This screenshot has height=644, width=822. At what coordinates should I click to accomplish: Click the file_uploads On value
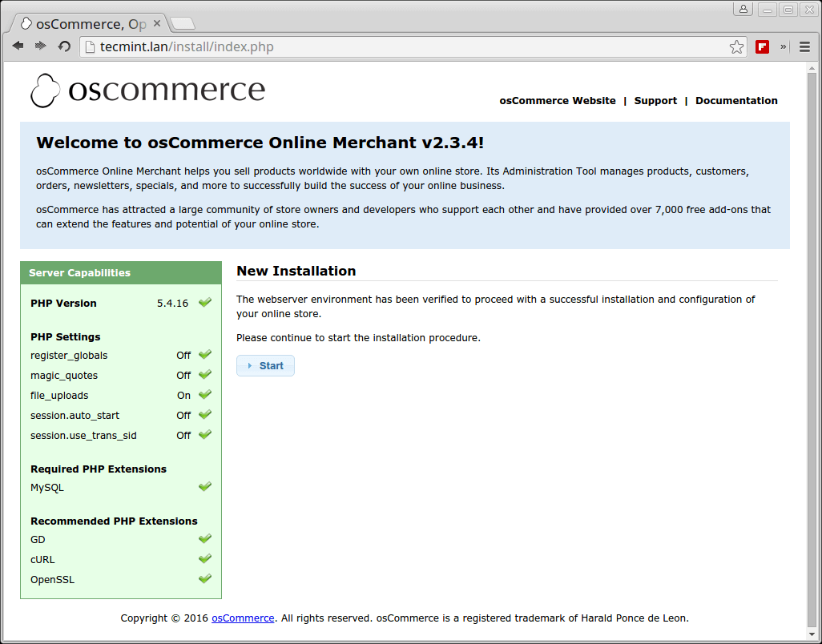point(183,396)
